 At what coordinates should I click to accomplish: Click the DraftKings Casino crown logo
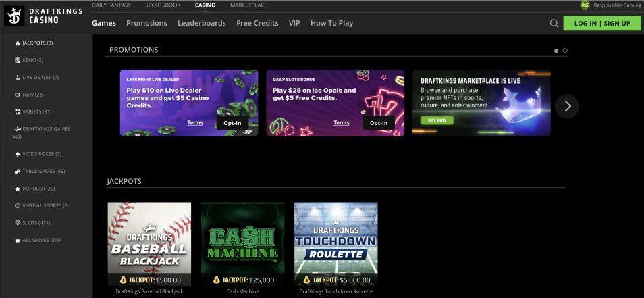[14, 16]
